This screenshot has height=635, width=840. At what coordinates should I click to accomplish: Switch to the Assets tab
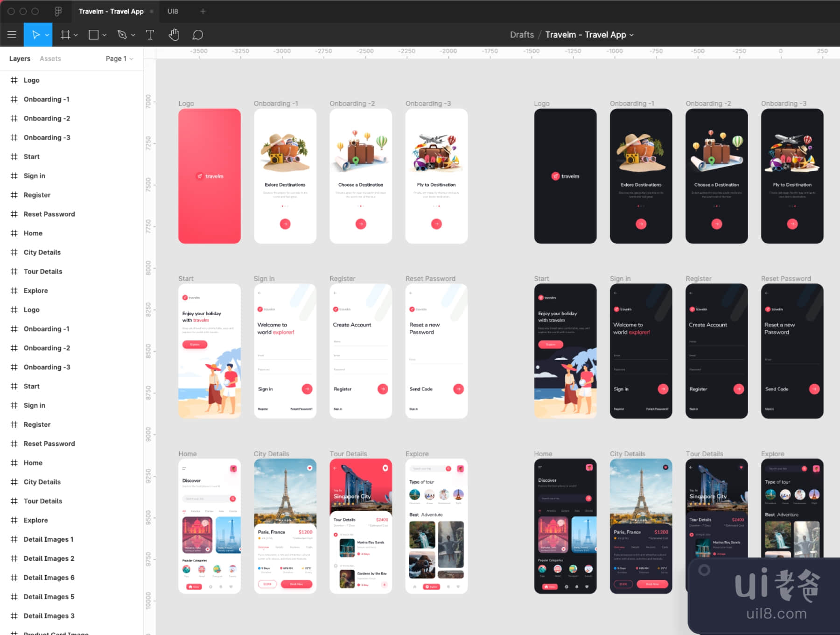click(50, 59)
